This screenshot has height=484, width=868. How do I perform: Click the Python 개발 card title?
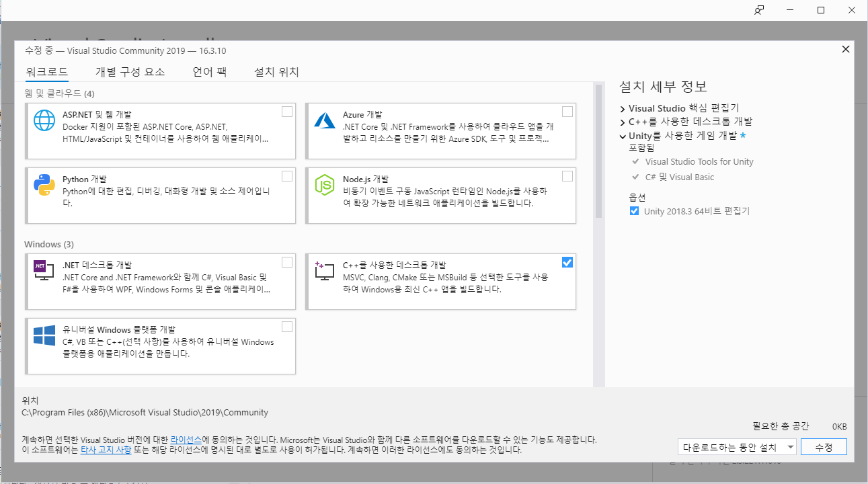[x=84, y=179]
